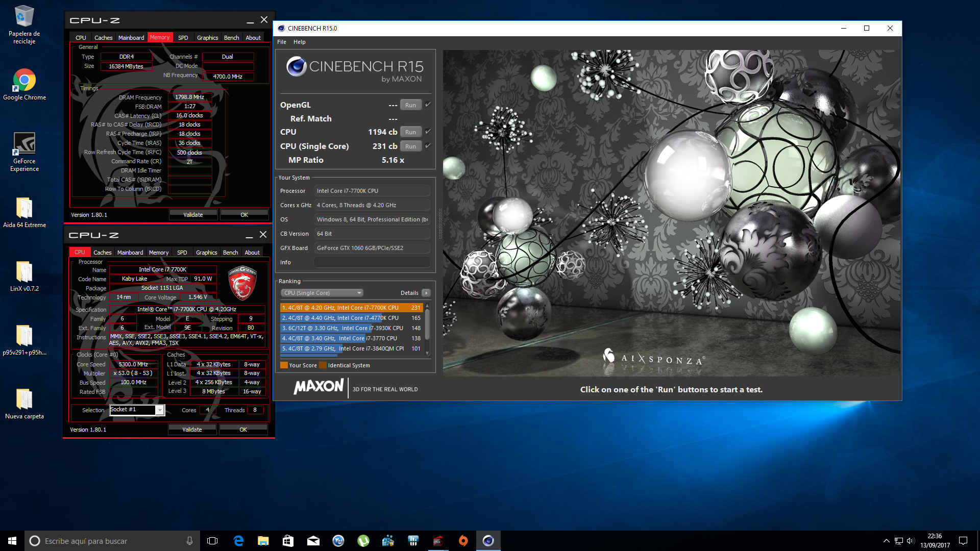This screenshot has height=551, width=980.
Task: Open the volume control tray icon
Action: [911, 541]
